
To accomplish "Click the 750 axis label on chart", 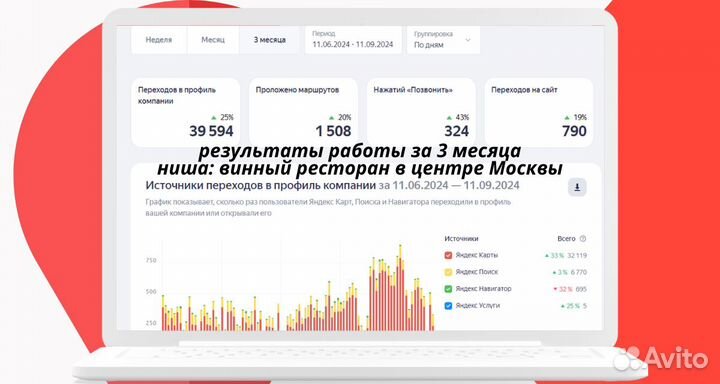I will tap(151, 260).
